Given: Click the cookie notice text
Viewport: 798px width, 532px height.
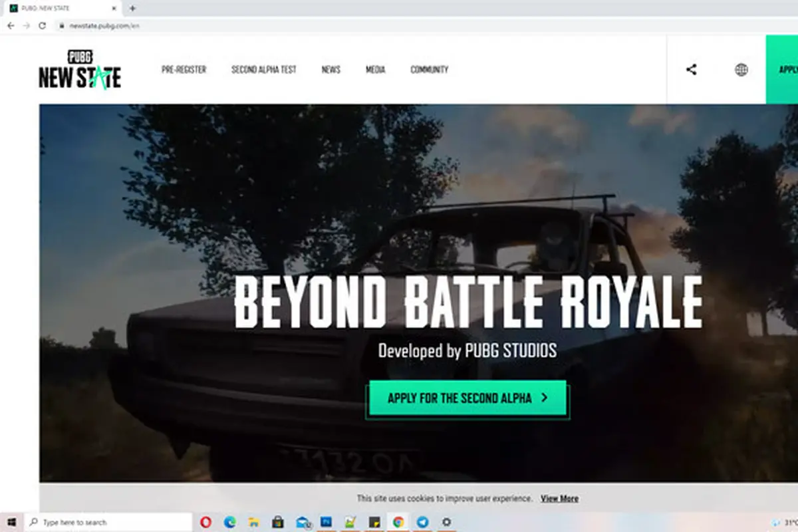Looking at the screenshot, I should coord(444,498).
